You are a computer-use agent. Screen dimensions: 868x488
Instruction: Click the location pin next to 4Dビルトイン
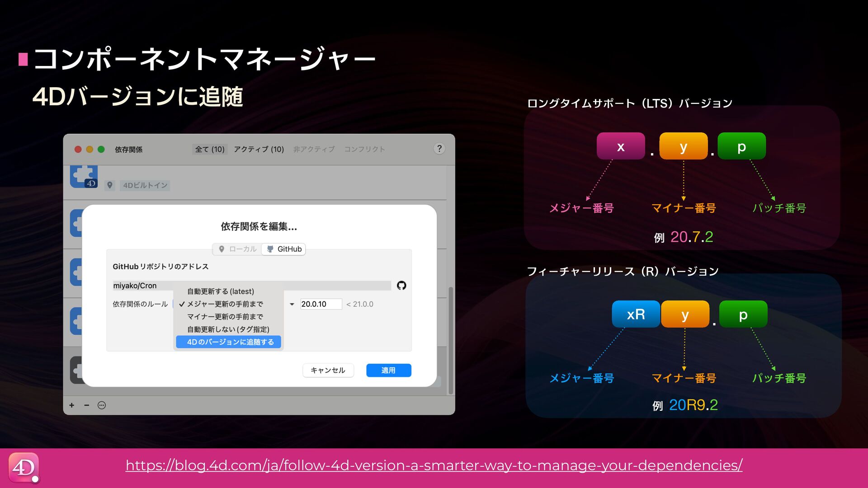pos(109,185)
